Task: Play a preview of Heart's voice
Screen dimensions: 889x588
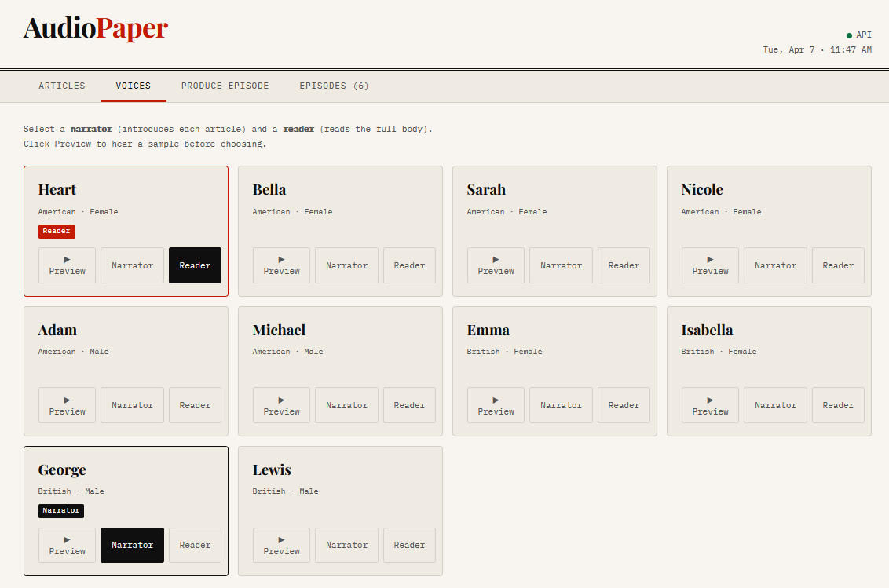Action: pyautogui.click(x=67, y=265)
